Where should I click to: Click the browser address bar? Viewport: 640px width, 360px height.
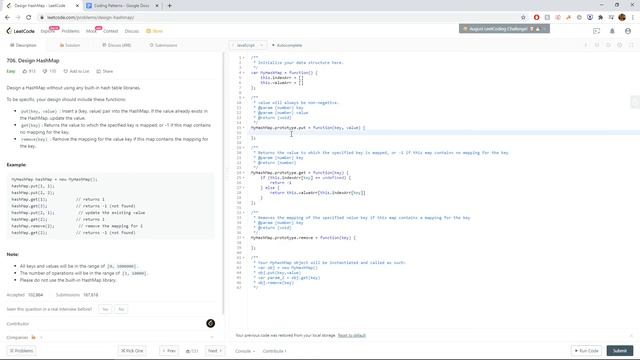(x=278, y=18)
